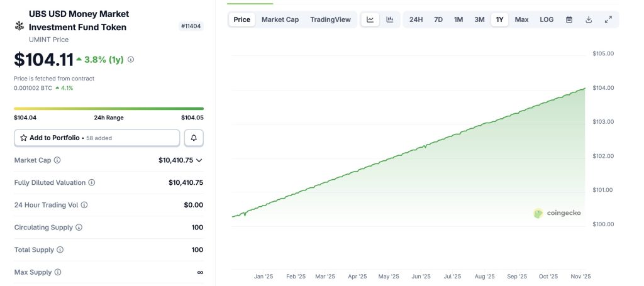Select the Max time range
644x286 pixels.
pos(521,19)
